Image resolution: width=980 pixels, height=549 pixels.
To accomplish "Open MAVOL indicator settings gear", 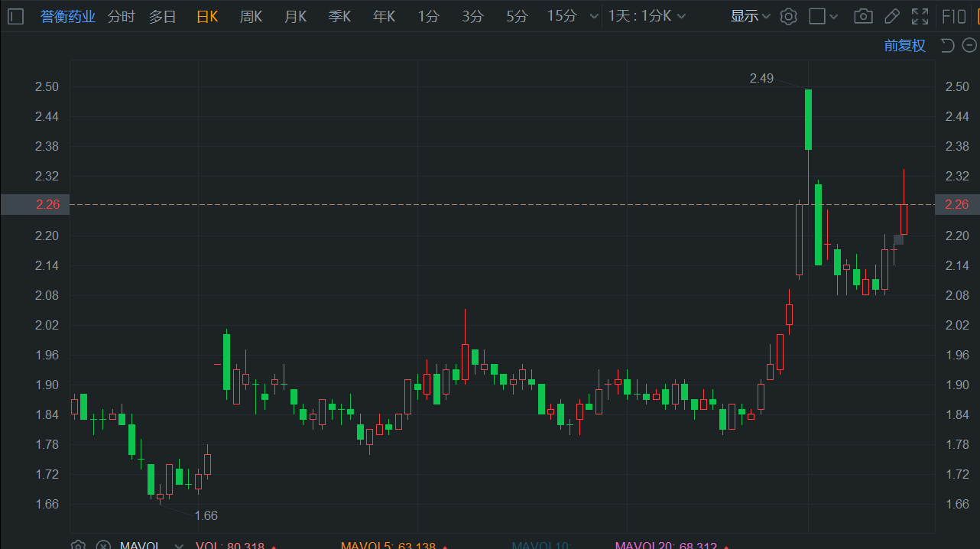I will click(78, 545).
